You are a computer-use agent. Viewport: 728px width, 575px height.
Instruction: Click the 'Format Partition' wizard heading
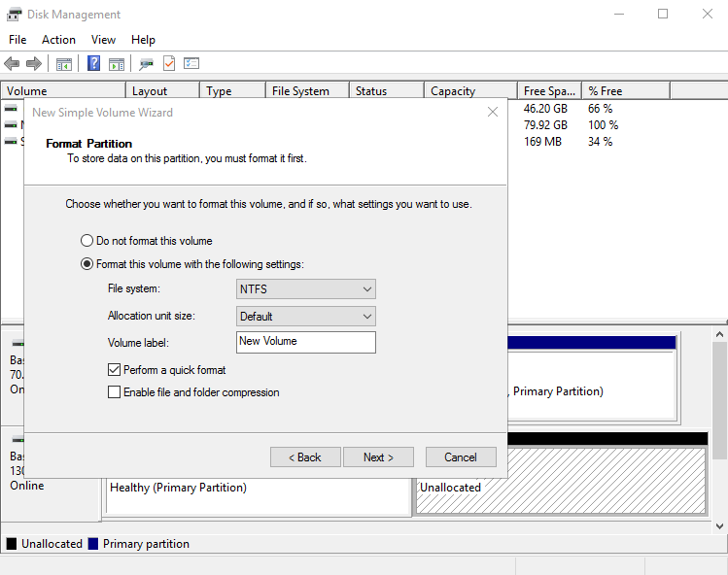coord(88,144)
